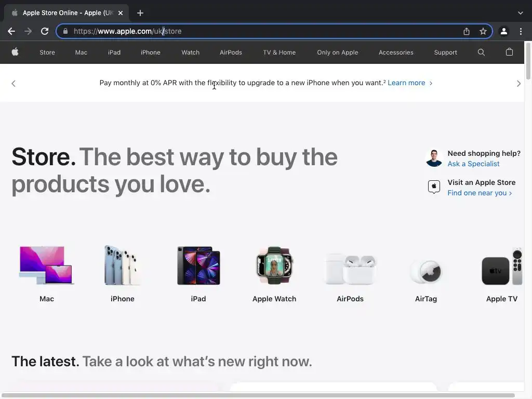Bookmark this page with star icon
The height and width of the screenshot is (399, 532).
(x=483, y=31)
